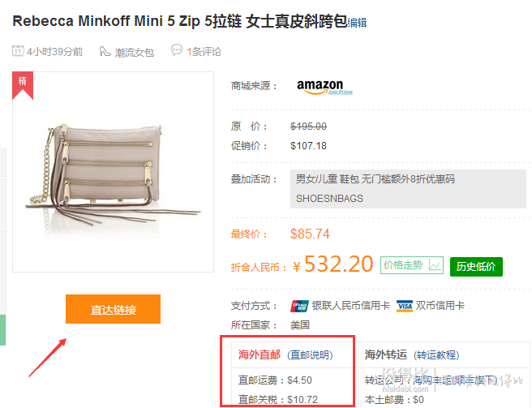Open 潮流女包 category link
This screenshot has height=408, width=532.
point(135,52)
